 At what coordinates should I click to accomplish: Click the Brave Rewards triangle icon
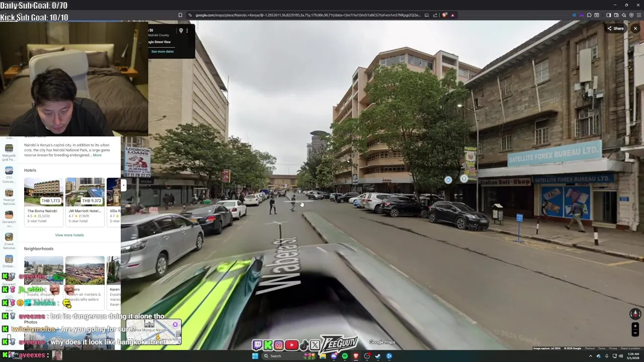pos(452,15)
